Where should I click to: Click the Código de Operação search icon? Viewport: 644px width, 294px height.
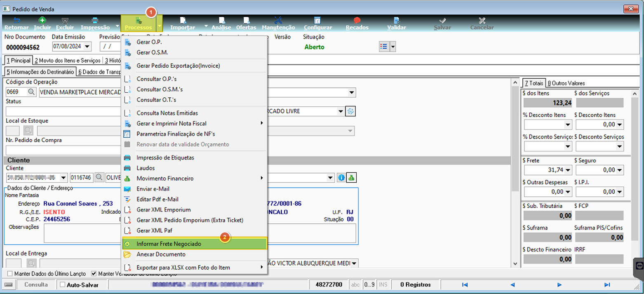(32, 92)
